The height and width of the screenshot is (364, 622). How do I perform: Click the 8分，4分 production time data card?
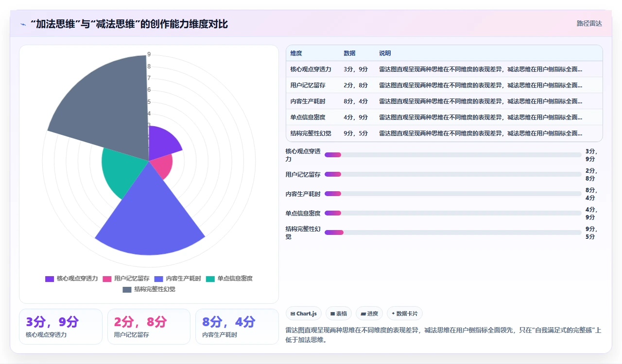click(237, 327)
